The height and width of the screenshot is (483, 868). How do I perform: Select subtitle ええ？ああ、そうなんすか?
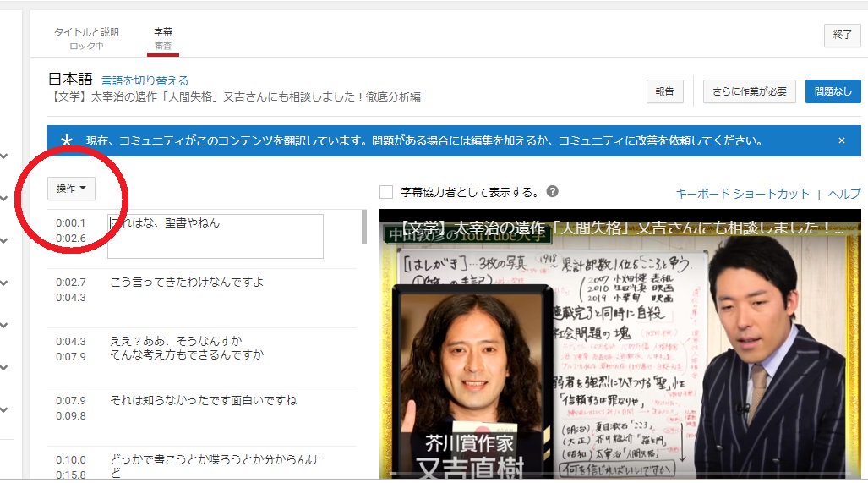pyautogui.click(x=176, y=341)
